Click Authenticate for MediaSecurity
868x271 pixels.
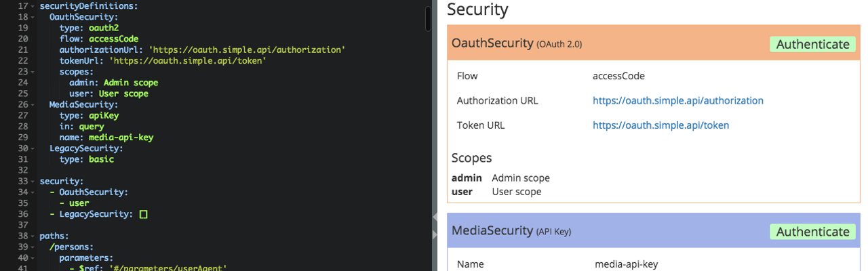(x=812, y=232)
